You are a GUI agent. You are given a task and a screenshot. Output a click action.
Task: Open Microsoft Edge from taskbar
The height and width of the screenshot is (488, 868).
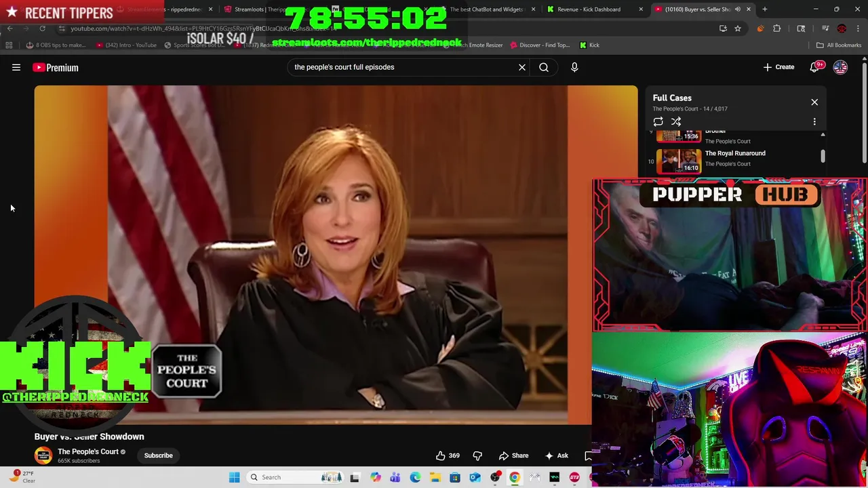tap(415, 477)
